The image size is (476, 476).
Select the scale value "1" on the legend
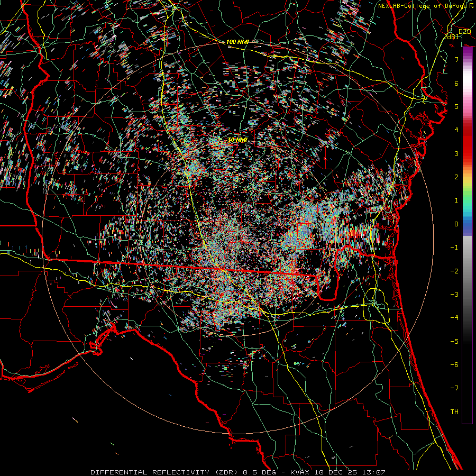pos(456,200)
